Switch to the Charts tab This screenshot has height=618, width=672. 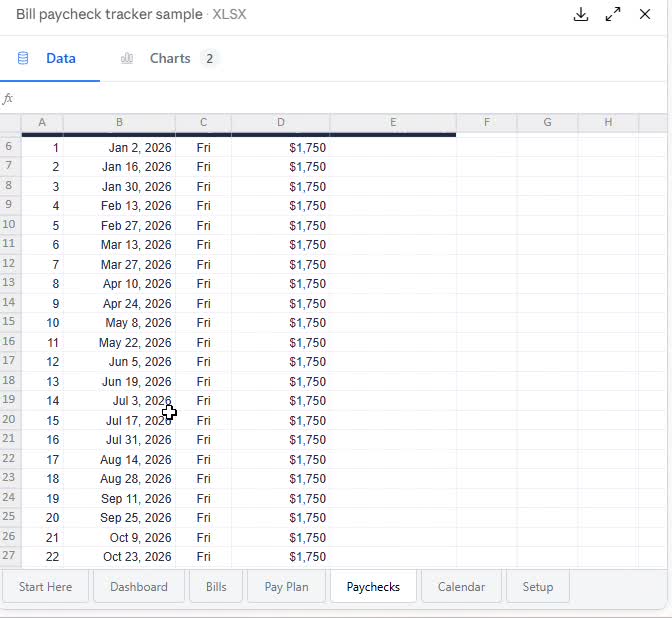[169, 58]
